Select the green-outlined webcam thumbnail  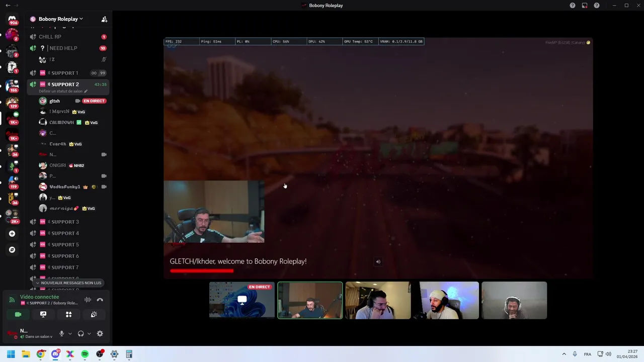click(310, 300)
